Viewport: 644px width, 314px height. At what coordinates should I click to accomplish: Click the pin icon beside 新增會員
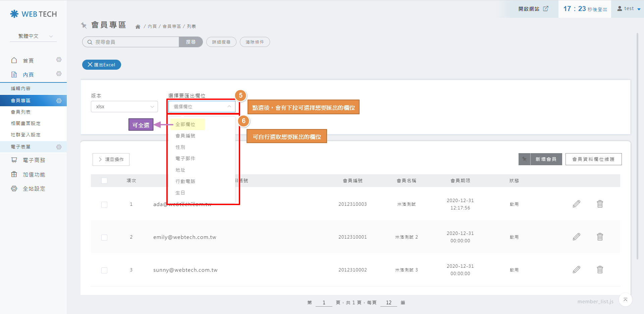(x=524, y=159)
